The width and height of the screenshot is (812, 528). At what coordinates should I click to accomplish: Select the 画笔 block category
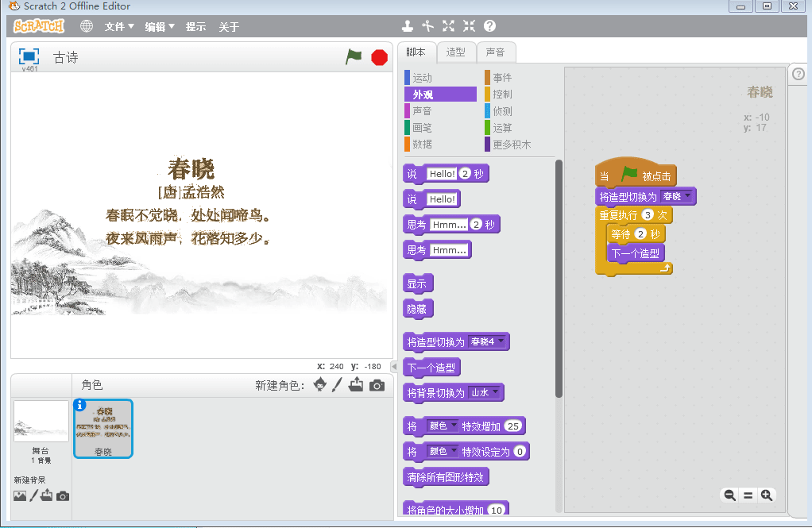440,127
